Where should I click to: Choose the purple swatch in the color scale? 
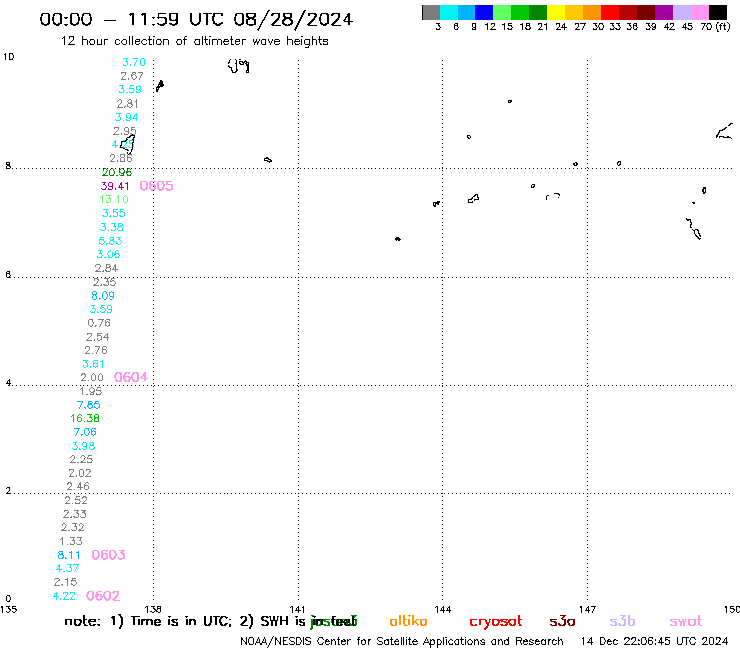664,12
